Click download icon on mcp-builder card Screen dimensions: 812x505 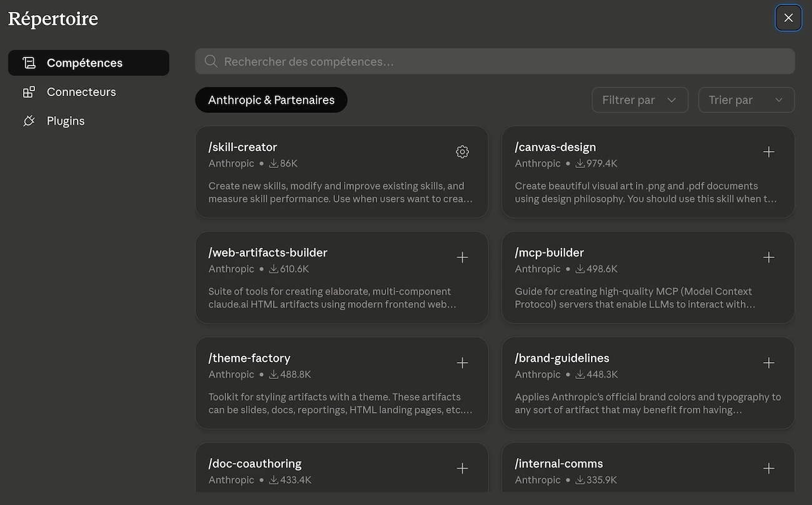(580, 269)
